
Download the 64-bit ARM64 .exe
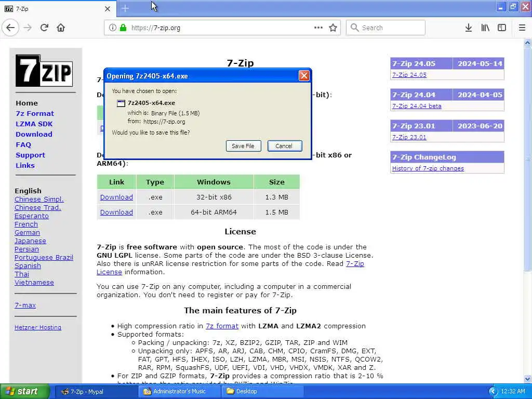[116, 212]
